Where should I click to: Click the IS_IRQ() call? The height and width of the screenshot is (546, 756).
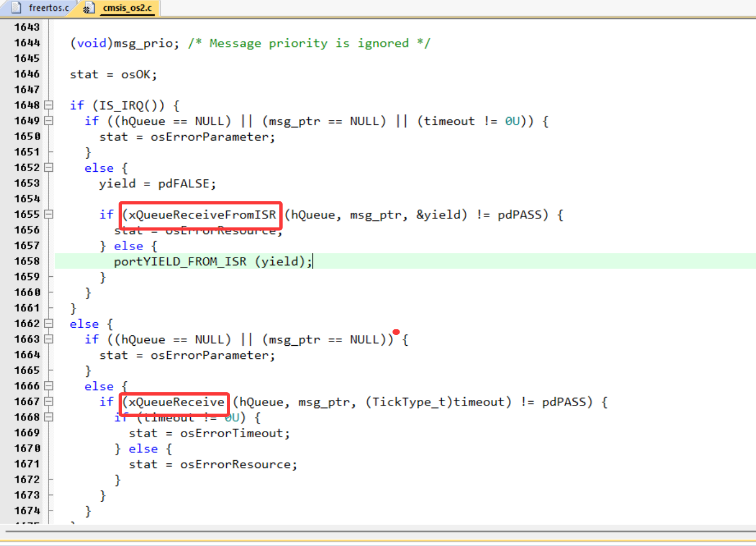click(132, 106)
